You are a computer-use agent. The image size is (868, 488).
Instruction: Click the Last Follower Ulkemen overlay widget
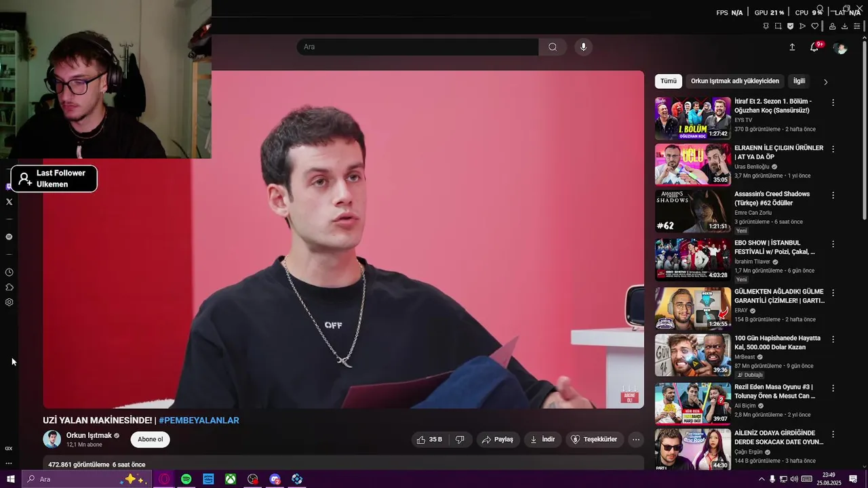point(54,178)
